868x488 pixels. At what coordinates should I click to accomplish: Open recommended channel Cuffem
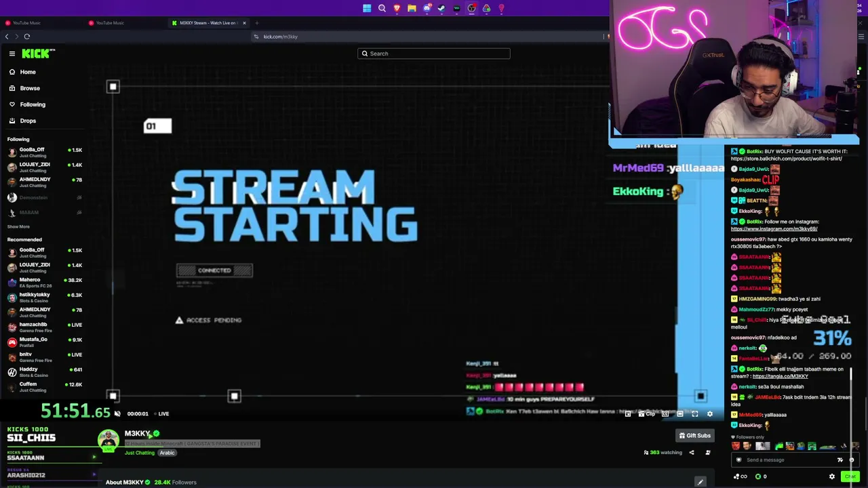click(44, 386)
